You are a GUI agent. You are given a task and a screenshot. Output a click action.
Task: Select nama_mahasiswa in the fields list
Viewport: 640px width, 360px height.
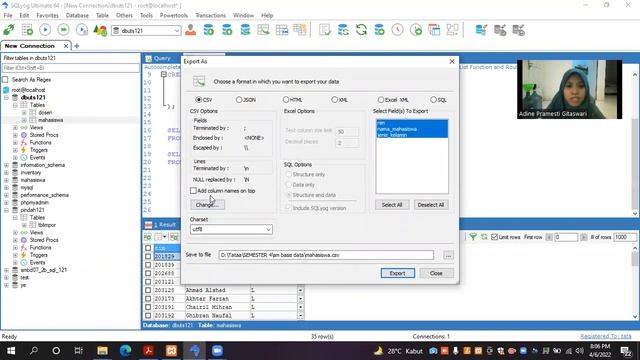click(411, 129)
